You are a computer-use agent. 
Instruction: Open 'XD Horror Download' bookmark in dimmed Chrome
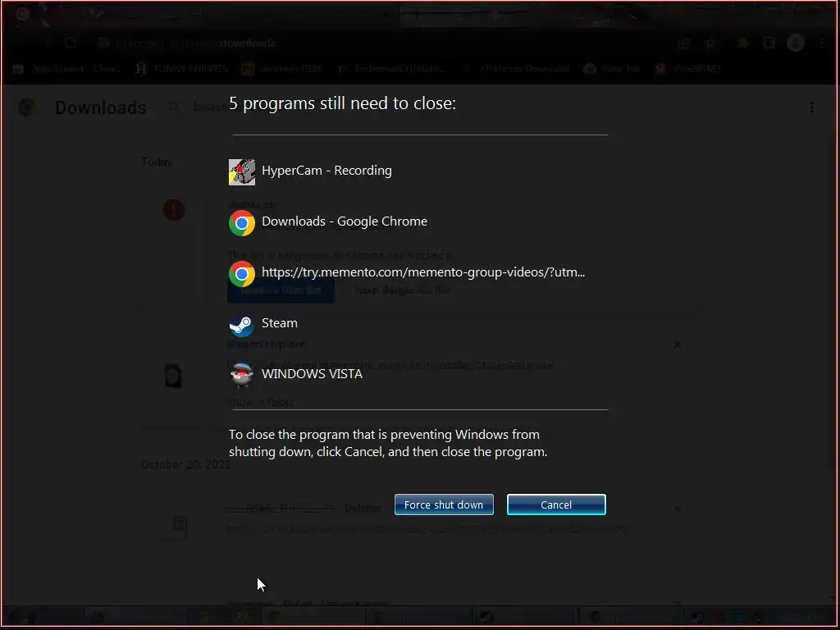[x=516, y=69]
